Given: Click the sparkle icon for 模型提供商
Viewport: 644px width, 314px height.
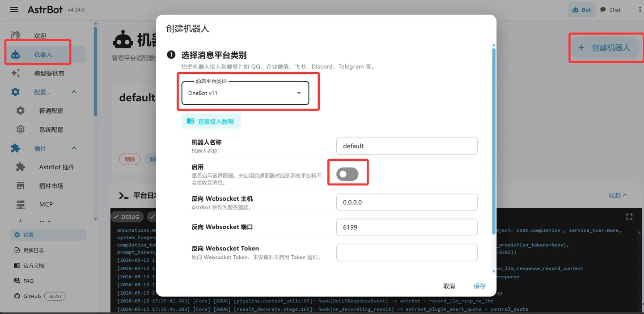Looking at the screenshot, I should tap(16, 73).
